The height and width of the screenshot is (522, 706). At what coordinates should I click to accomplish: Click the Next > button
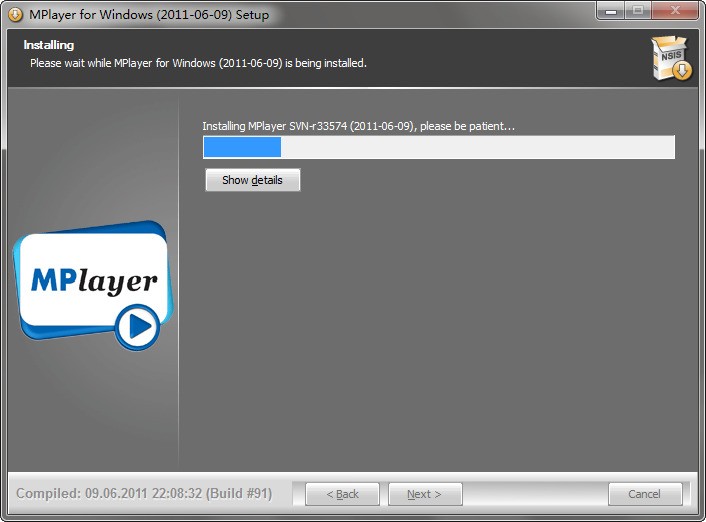coord(425,494)
